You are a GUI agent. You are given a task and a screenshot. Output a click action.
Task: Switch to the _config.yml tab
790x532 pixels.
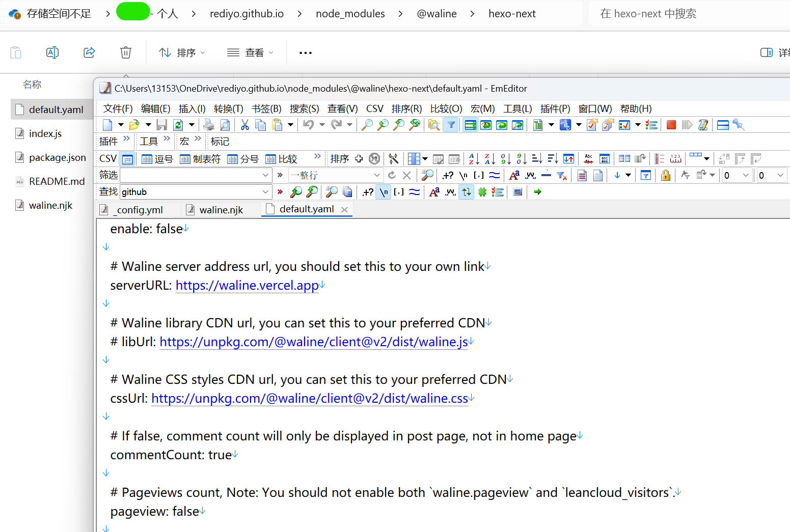[137, 210]
